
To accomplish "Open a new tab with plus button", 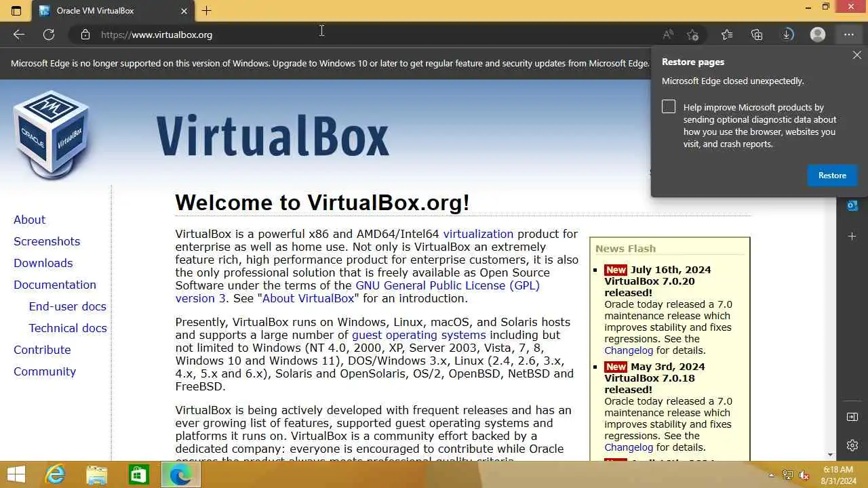I will pos(207,11).
